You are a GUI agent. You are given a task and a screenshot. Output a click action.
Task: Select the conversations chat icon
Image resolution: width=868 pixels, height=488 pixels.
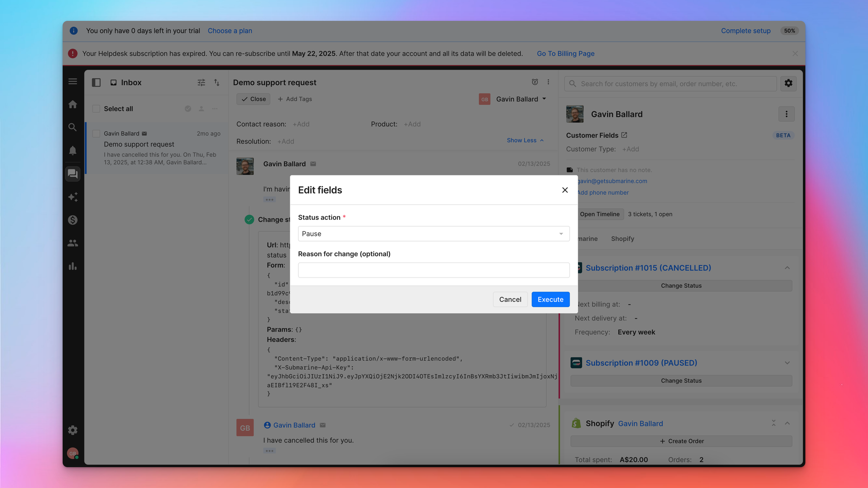(72, 174)
